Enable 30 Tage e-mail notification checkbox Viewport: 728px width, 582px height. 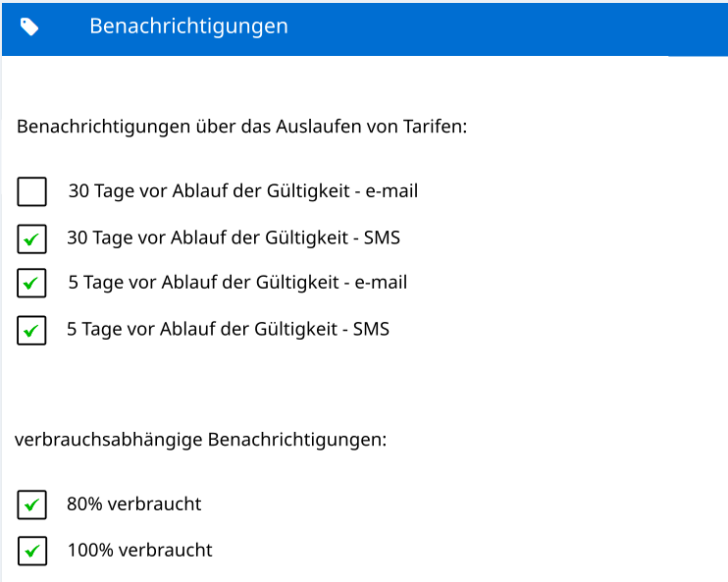tap(32, 191)
